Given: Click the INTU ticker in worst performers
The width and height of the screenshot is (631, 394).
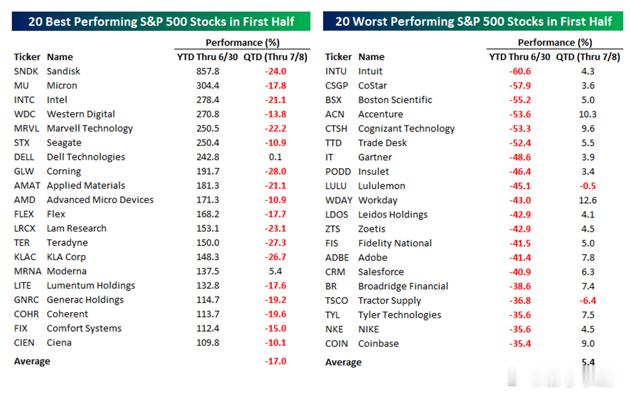Looking at the screenshot, I should tap(336, 71).
